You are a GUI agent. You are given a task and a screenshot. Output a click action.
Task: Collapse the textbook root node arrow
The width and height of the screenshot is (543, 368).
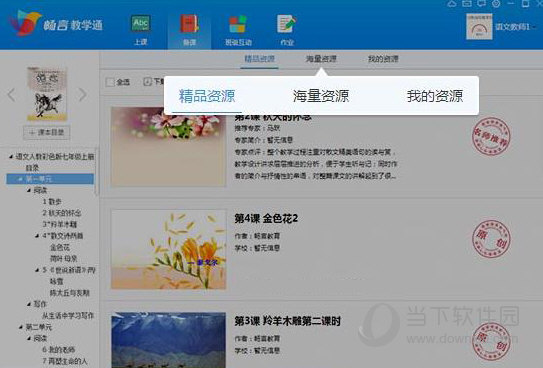[x=11, y=157]
